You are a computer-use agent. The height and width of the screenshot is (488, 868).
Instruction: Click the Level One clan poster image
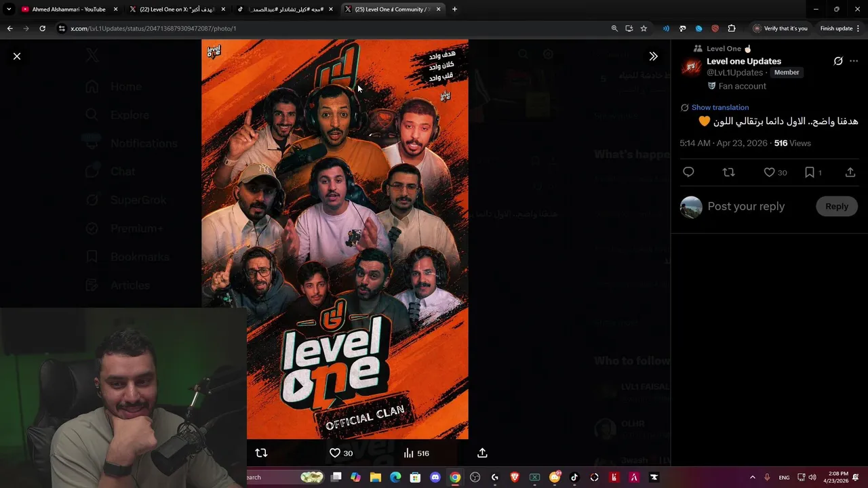[334, 239]
